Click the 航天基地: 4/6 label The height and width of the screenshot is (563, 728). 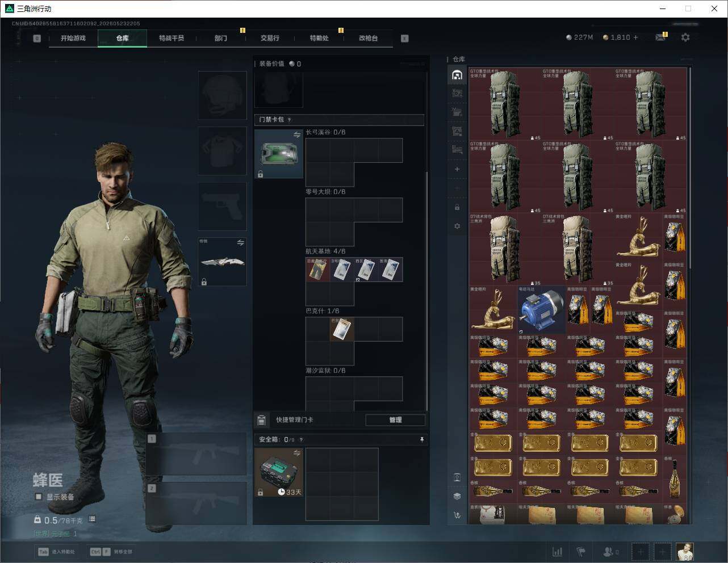click(325, 251)
